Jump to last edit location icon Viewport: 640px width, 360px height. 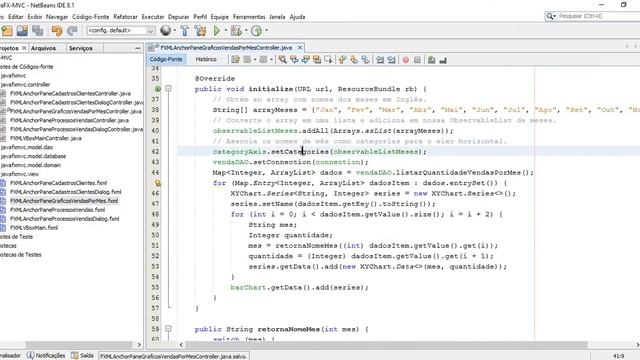(235, 60)
